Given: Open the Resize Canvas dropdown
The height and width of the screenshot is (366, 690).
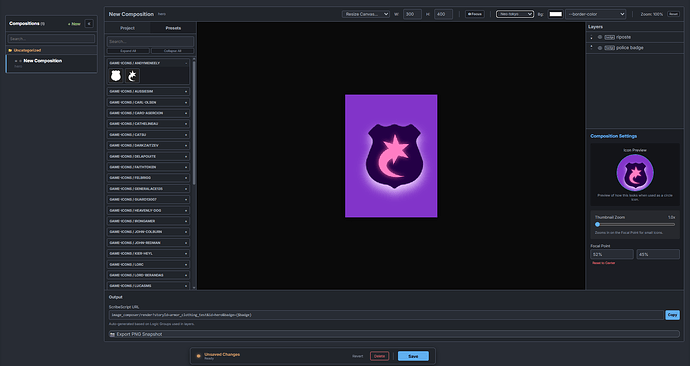Looking at the screenshot, I should (x=366, y=14).
